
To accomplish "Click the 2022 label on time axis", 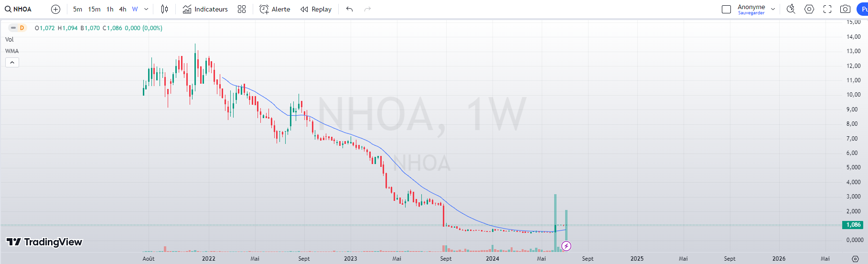I will (209, 259).
